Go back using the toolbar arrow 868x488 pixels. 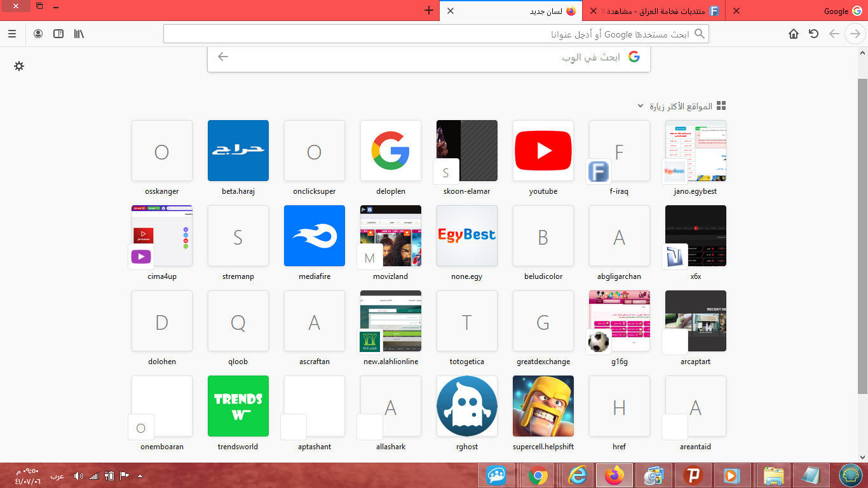point(834,34)
